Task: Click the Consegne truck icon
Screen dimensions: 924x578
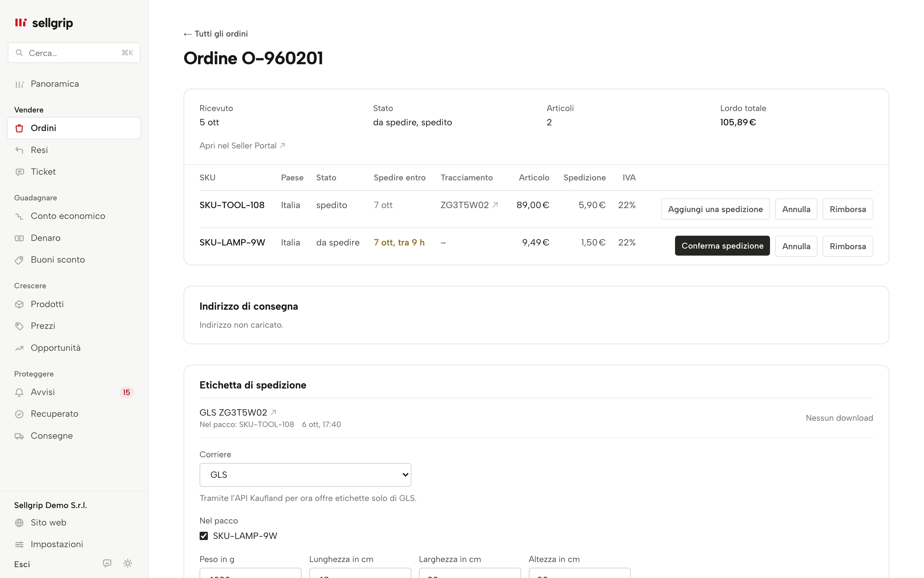Action: point(19,436)
